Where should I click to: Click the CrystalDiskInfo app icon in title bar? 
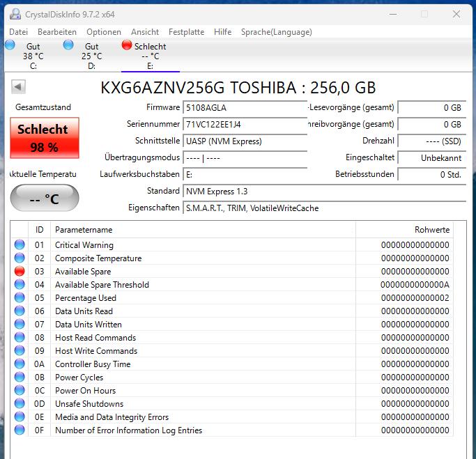tap(15, 14)
